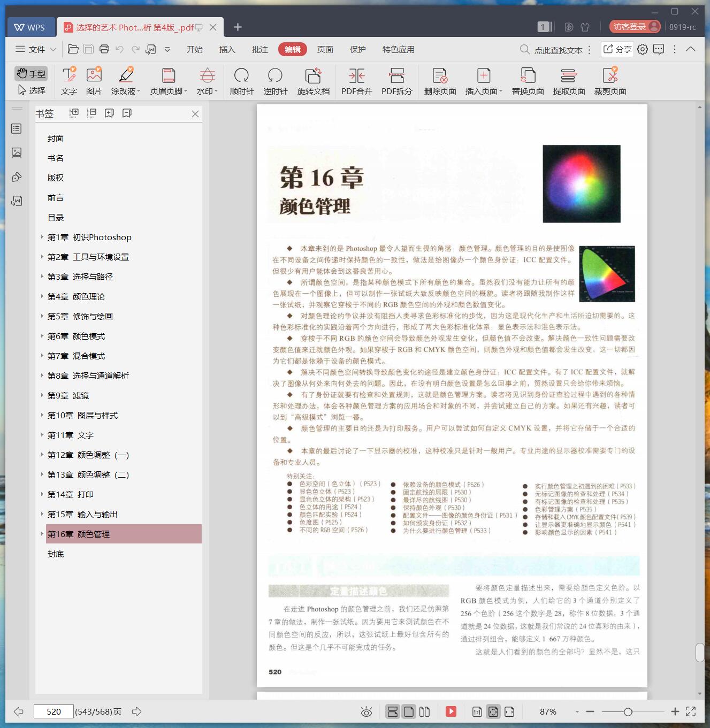Rotate page clockwise
Screen dimensions: 710x728
(x=242, y=81)
